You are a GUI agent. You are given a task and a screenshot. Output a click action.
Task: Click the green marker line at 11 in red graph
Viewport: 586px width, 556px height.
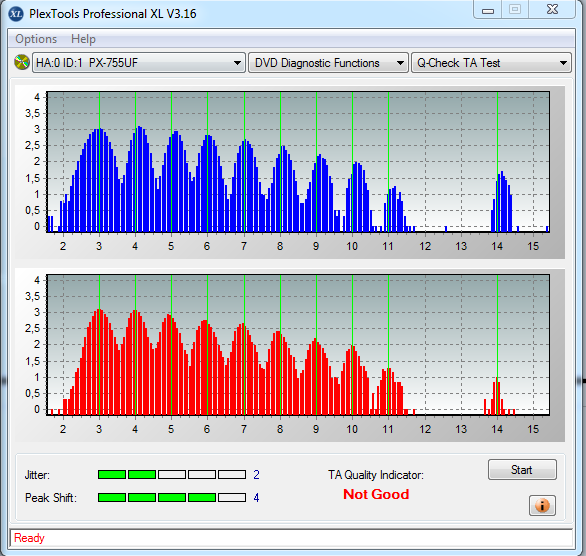click(388, 345)
